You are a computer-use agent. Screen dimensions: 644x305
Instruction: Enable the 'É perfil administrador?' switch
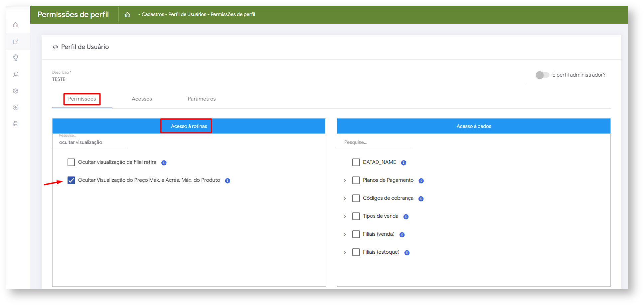pyautogui.click(x=542, y=75)
